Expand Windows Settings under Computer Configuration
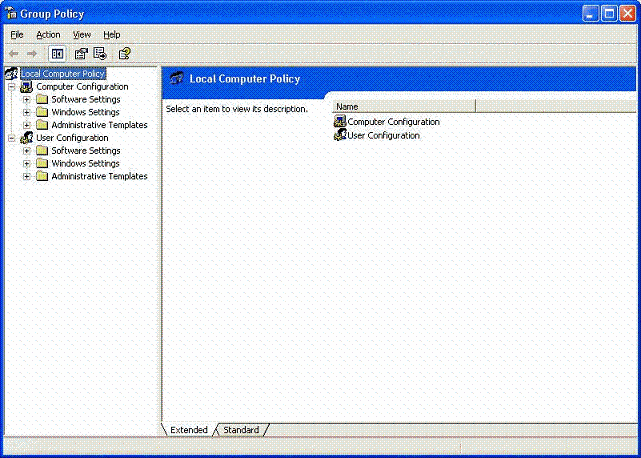 click(x=27, y=112)
